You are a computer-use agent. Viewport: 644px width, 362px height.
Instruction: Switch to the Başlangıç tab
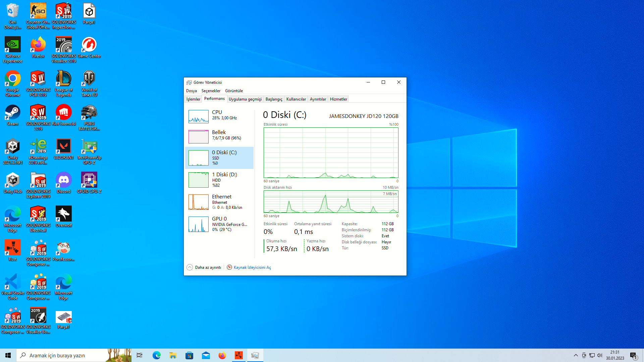274,99
